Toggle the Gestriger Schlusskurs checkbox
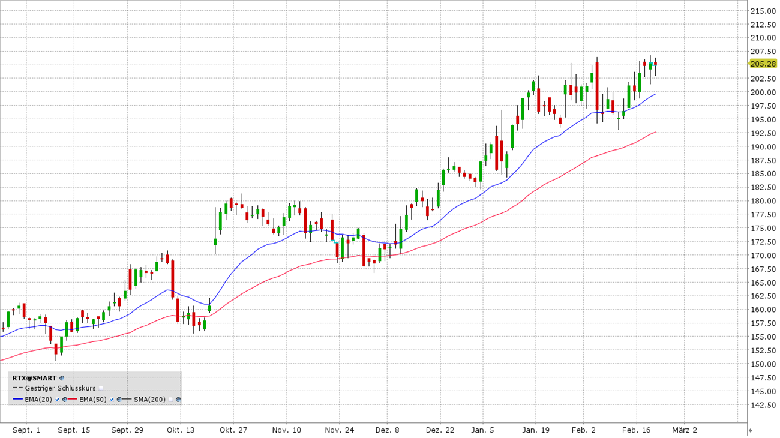780x438 pixels. pos(101,388)
